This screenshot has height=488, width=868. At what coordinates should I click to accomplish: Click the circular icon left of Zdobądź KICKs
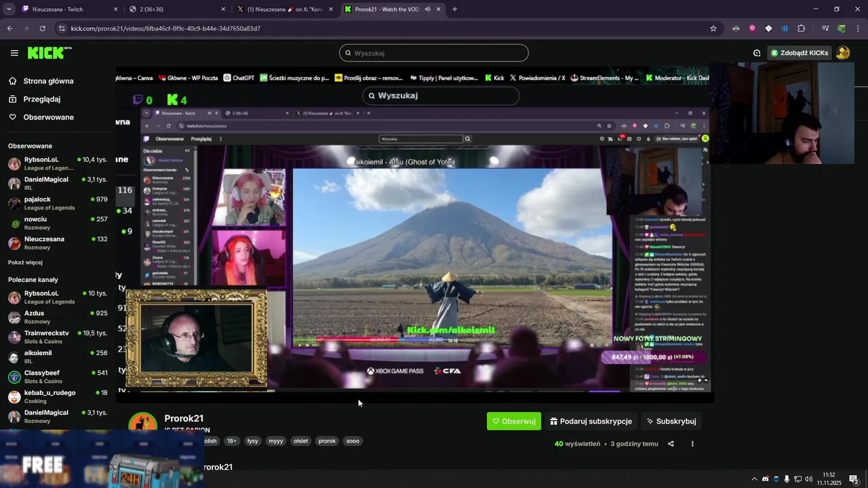coord(757,53)
